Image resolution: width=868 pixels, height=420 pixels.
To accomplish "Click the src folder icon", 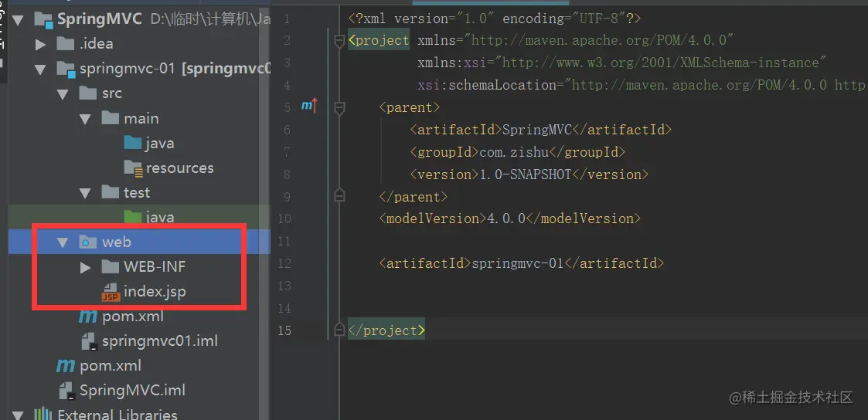I will tap(88, 93).
